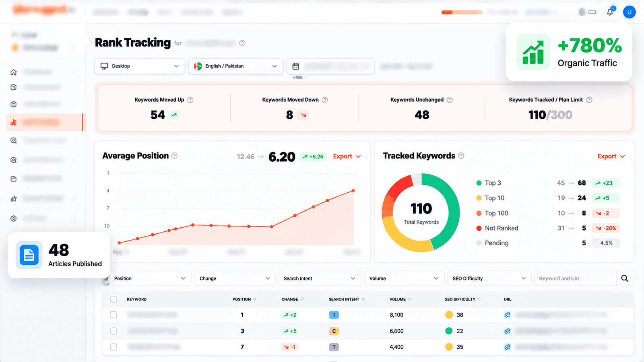644x362 pixels.
Task: Click Export in the Average Position panel
Action: 347,156
